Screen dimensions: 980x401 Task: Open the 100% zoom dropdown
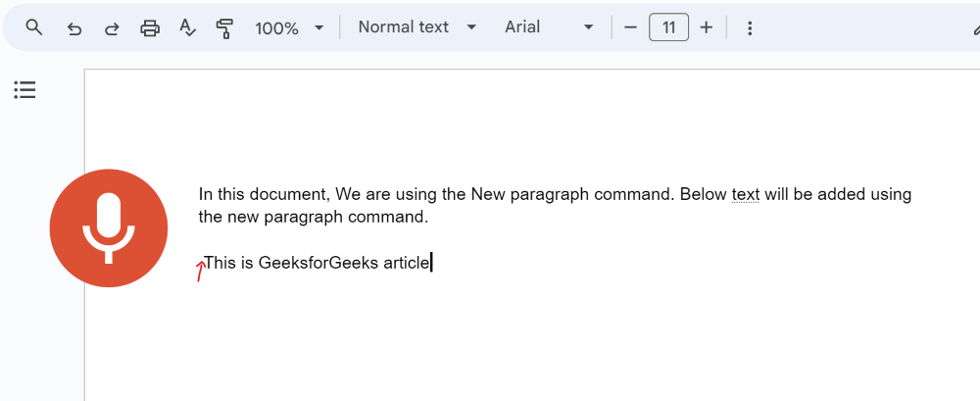point(289,28)
